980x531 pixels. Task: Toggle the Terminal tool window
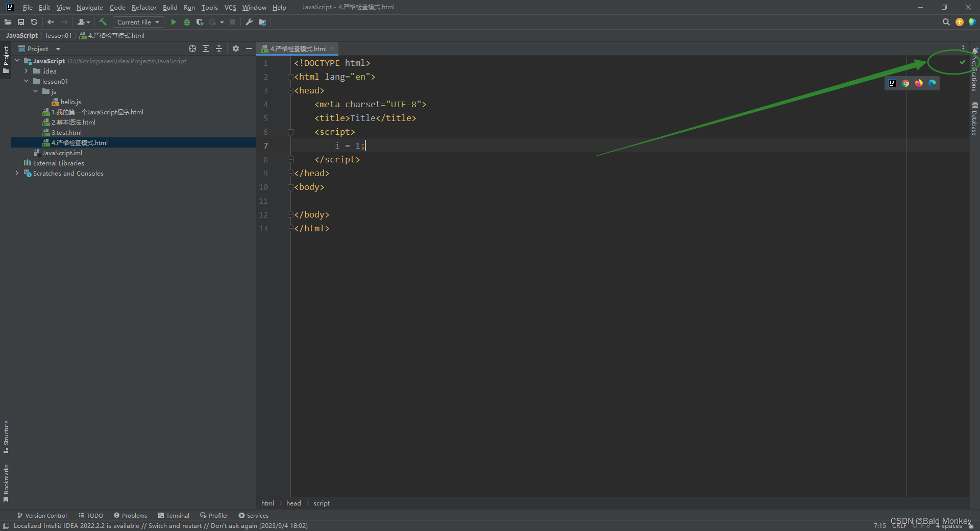coord(174,516)
